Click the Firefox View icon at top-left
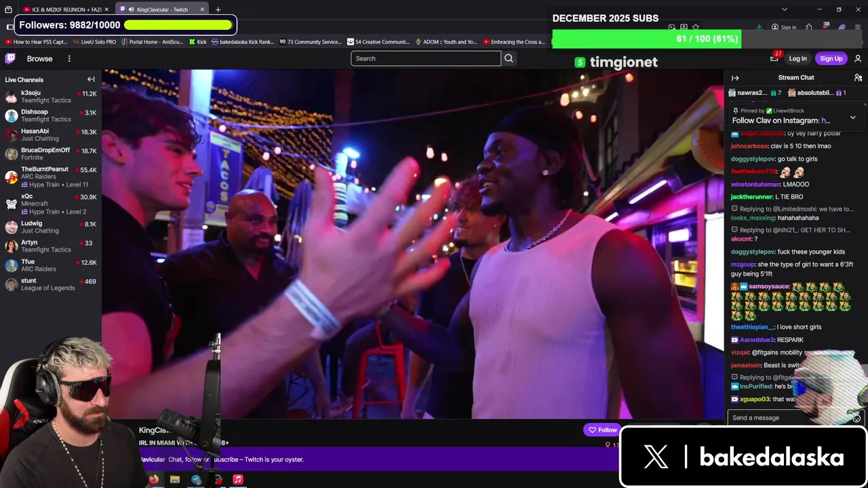 (8, 9)
